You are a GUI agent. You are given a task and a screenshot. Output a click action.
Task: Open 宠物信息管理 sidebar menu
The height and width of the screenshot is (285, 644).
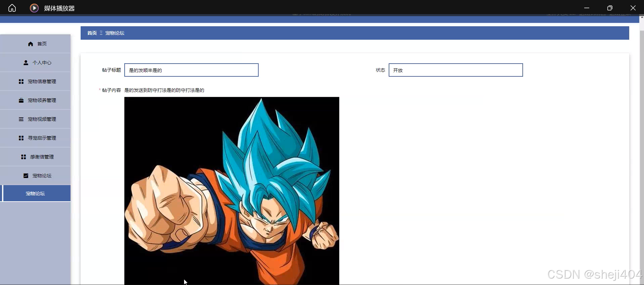tap(35, 81)
